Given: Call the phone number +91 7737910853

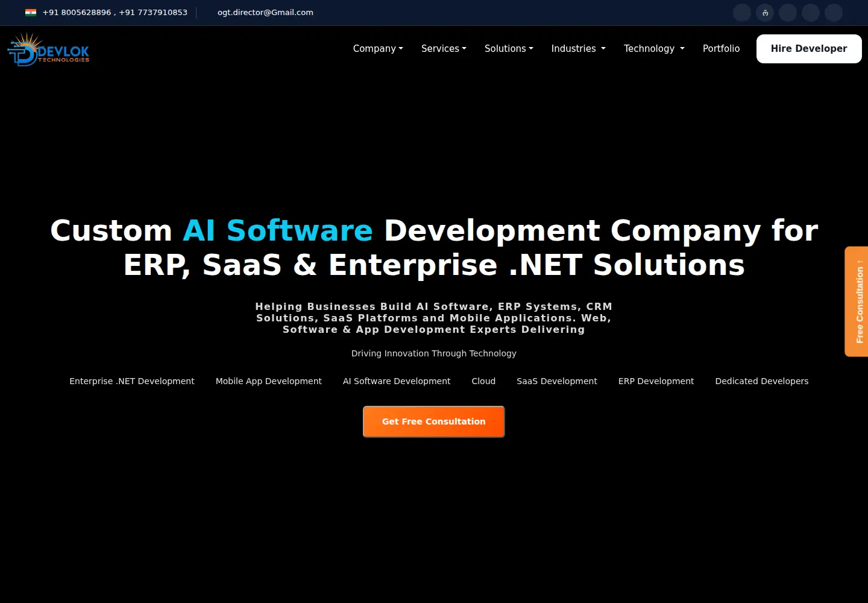Looking at the screenshot, I should [153, 12].
